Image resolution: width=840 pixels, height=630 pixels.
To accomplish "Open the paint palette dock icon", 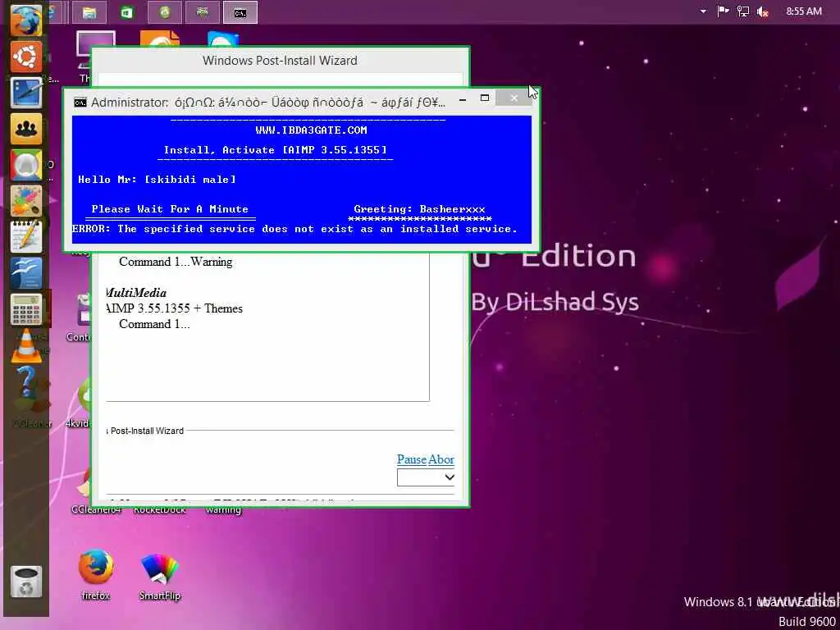I will (x=25, y=201).
